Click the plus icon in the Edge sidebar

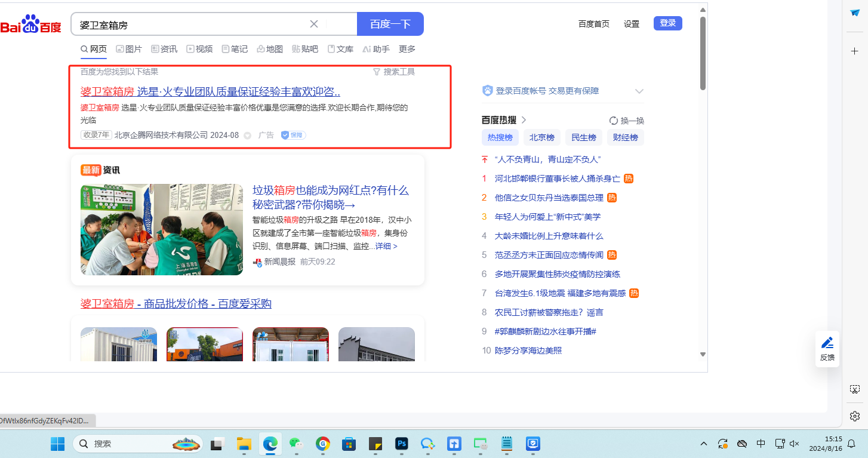tap(855, 51)
